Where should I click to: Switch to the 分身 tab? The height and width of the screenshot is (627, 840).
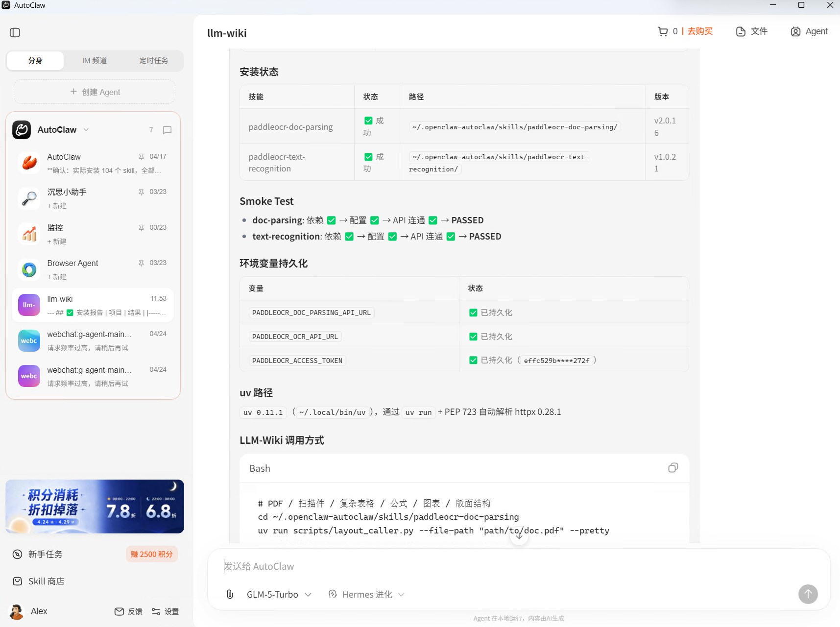[x=35, y=61]
